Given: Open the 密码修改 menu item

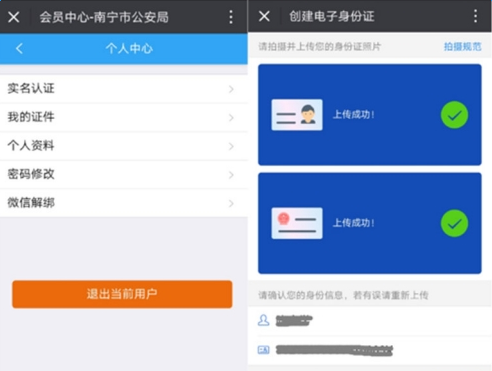Looking at the screenshot, I should pos(124,174).
